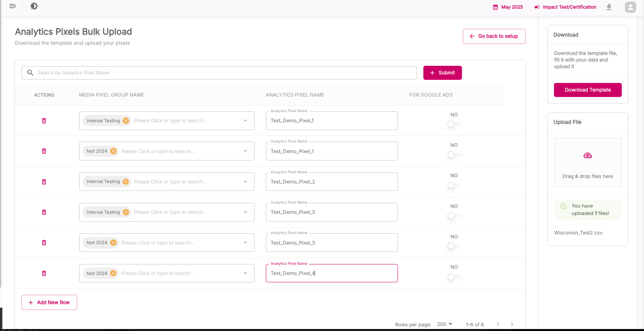
Task: Delete the Test_Demo_Pixel_4 row
Action: [44, 273]
